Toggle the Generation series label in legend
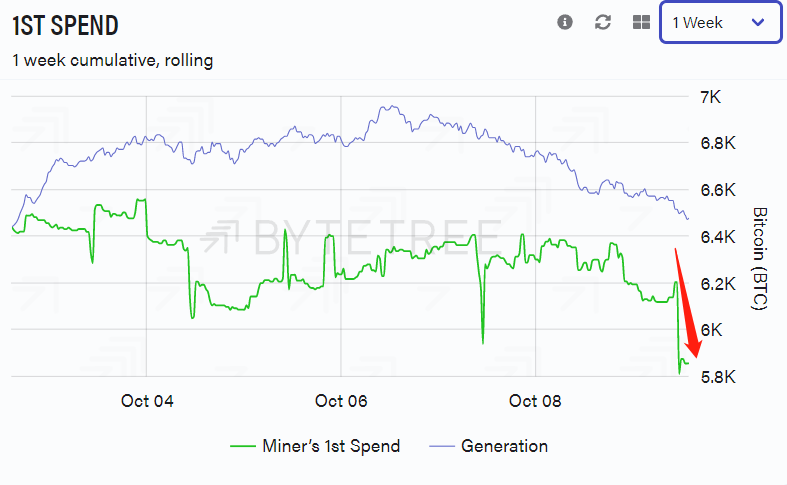The height and width of the screenshot is (485, 787). coord(504,446)
